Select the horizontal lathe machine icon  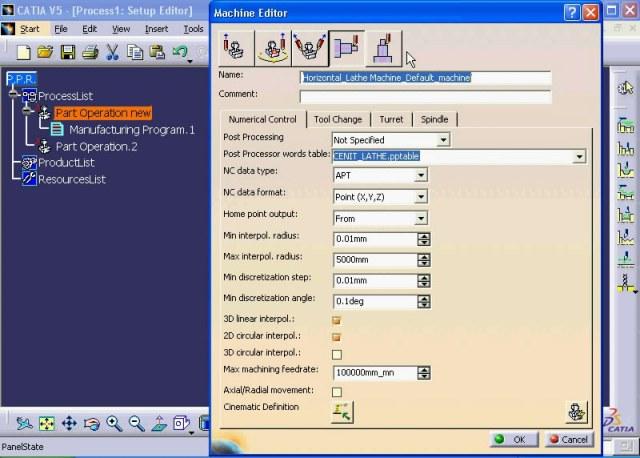click(x=346, y=48)
